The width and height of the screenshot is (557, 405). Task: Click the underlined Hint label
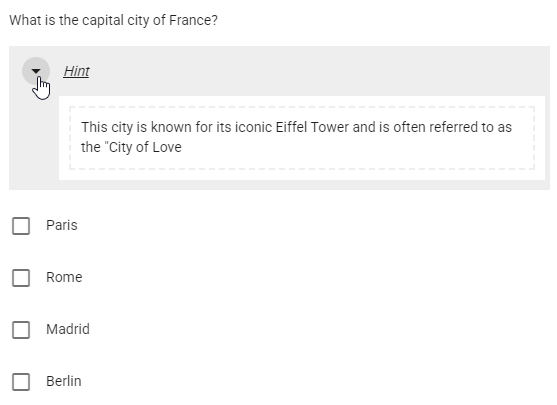click(x=76, y=71)
